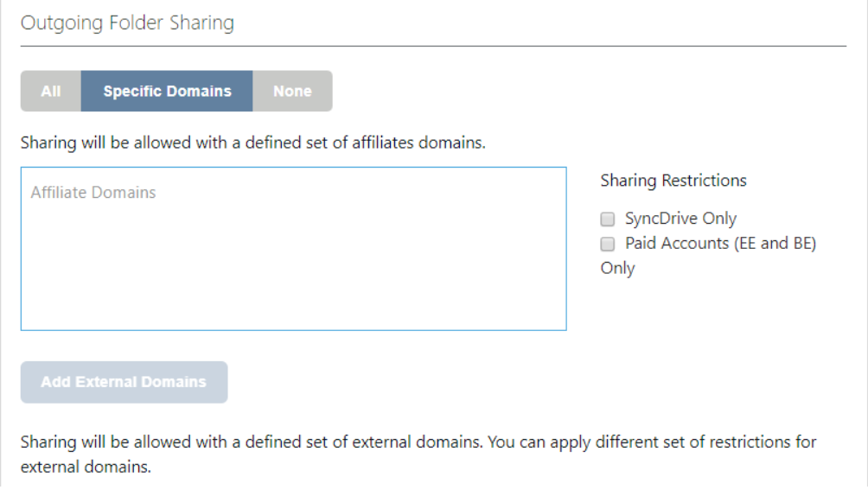This screenshot has height=490, width=868.
Task: Click the "SyncDrive Only" label text
Action: point(680,219)
